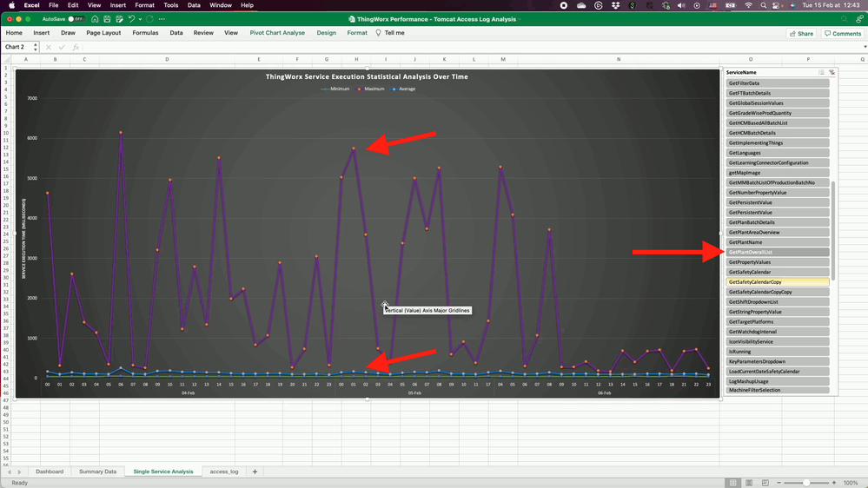Add a new sheet with the plus button

pyautogui.click(x=255, y=472)
